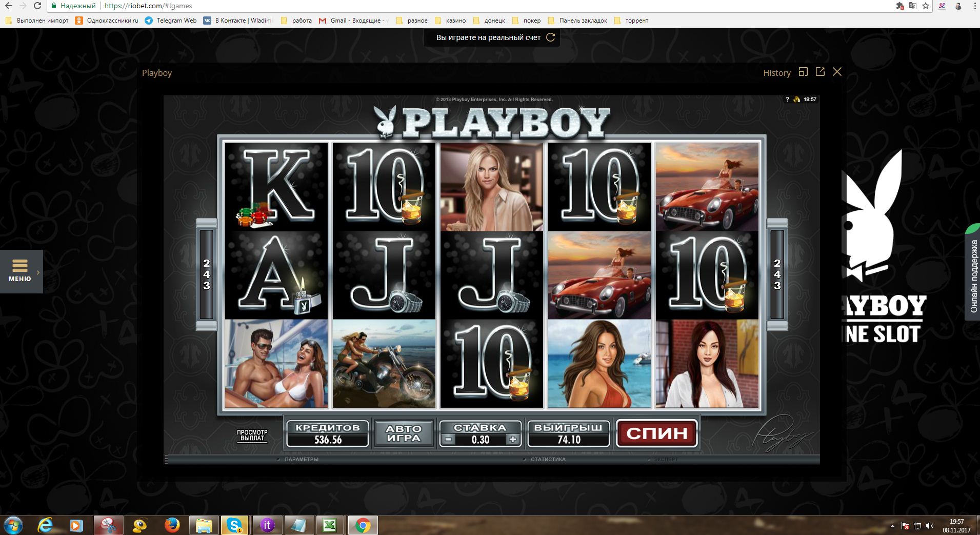The height and width of the screenshot is (535, 980).
Task: Expand the ЭКСПЕРТ mode panel
Action: [666, 460]
